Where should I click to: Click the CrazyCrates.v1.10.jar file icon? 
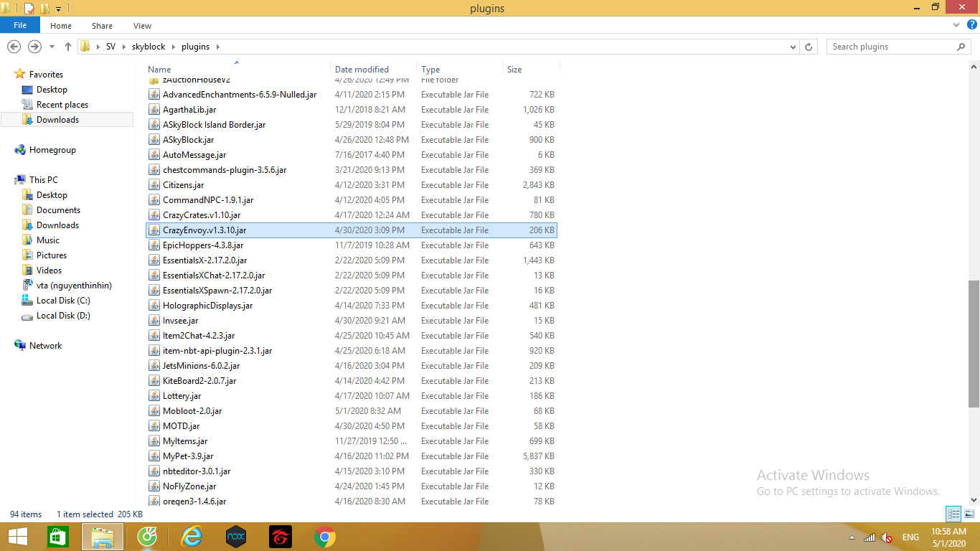coord(154,215)
